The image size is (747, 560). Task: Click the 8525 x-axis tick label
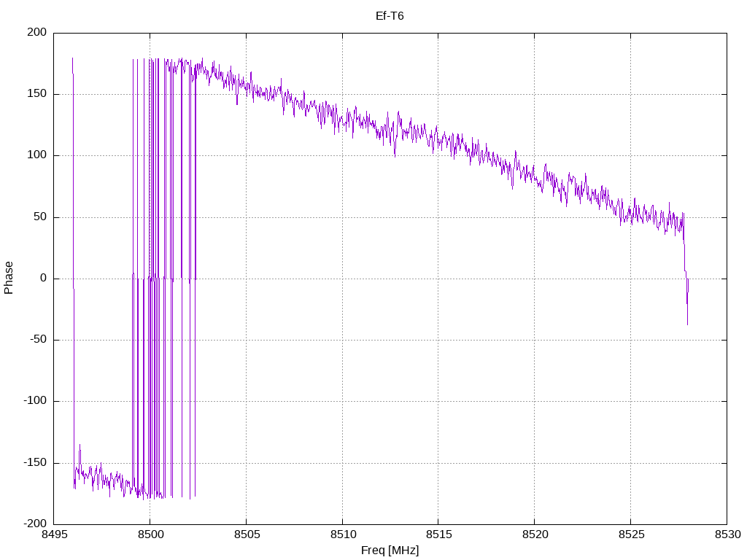(631, 534)
